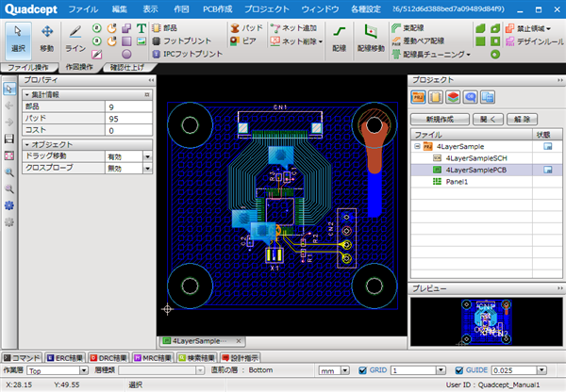This screenshot has height=392, width=566.
Task: Expand the 配線長チューニング dropdown
Action: coord(468,55)
